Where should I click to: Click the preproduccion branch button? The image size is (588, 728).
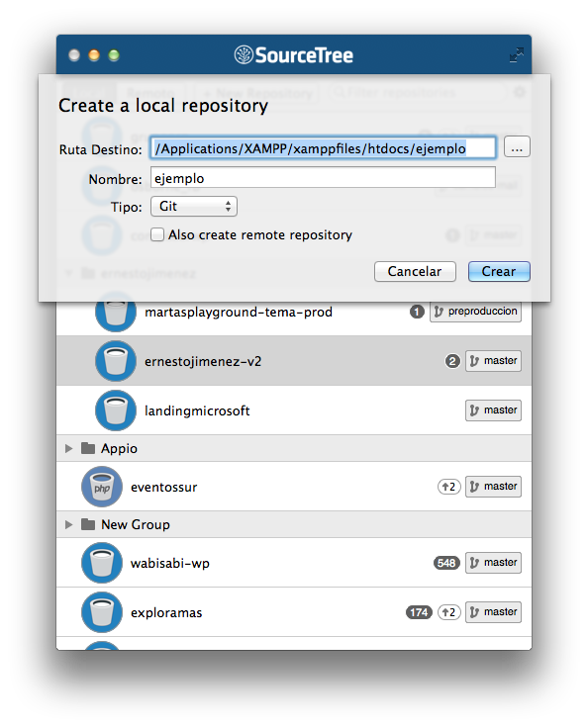475,312
